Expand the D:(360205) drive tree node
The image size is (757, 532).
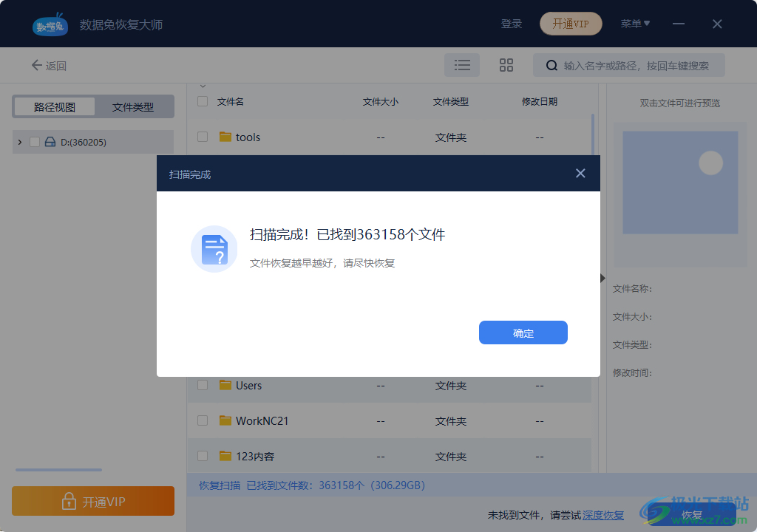point(18,142)
